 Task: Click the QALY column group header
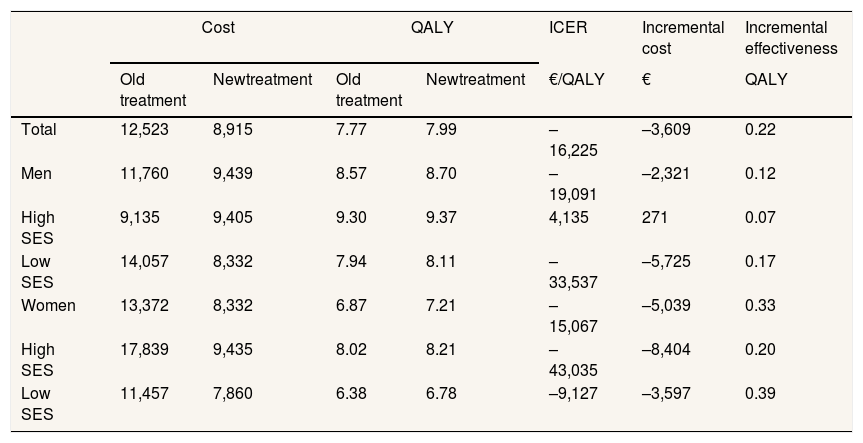(432, 28)
